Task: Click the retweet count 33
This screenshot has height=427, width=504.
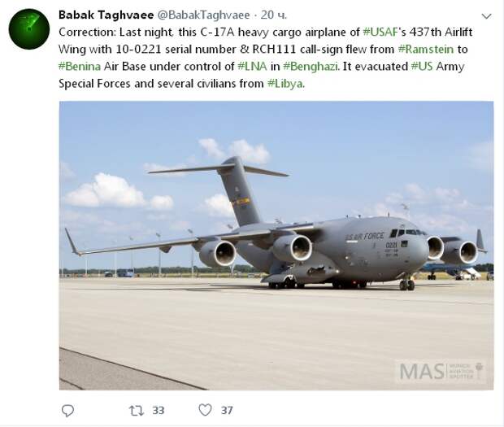Action: coord(159,411)
